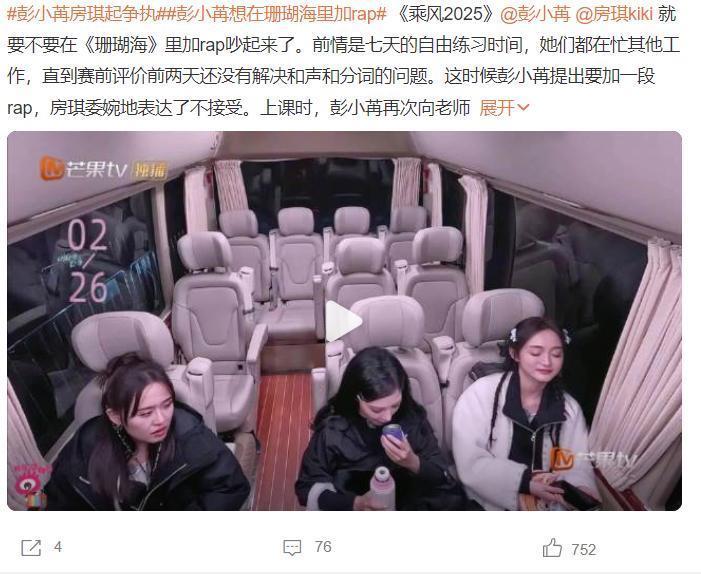The image size is (701, 574).
Task: Open comments via speech bubble icon
Action: pyautogui.click(x=292, y=548)
